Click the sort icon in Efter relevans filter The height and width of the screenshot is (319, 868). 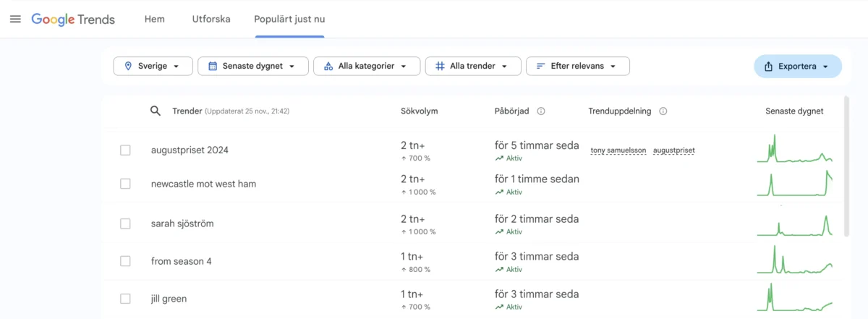540,66
